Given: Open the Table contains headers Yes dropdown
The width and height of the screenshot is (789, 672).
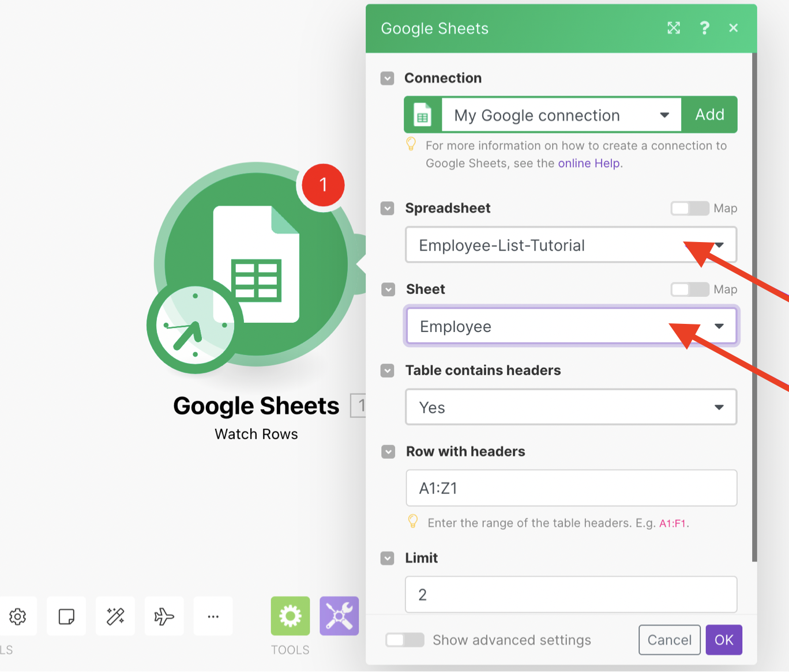Looking at the screenshot, I should tap(571, 407).
